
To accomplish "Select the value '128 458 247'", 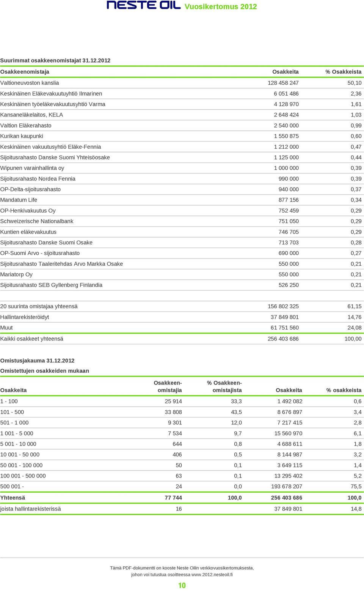I will pyautogui.click(x=283, y=83).
